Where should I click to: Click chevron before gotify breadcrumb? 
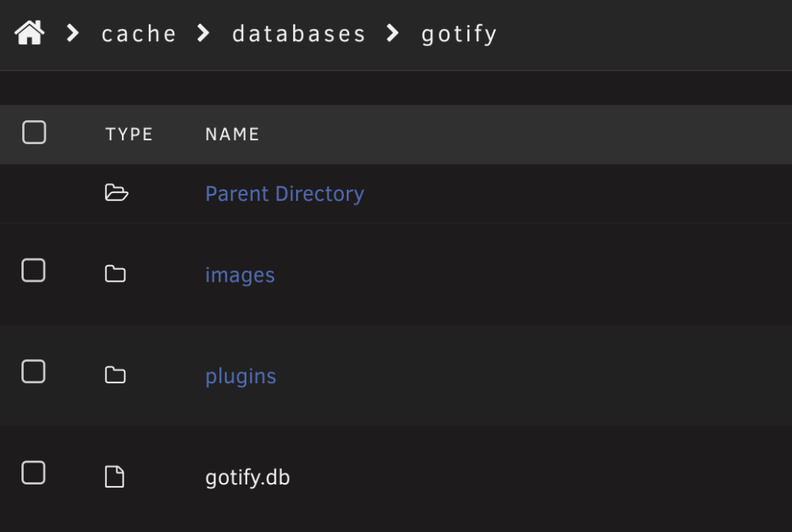tap(393, 33)
